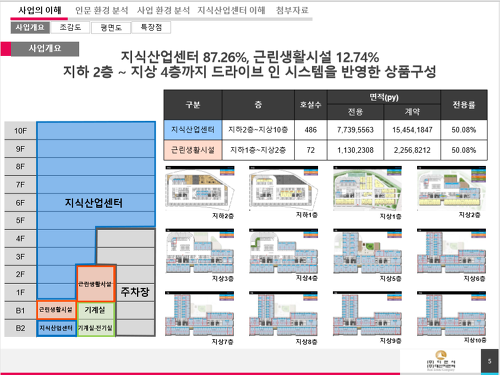The height and width of the screenshot is (375, 500).
Task: Select the 72 unit count cell
Action: pyautogui.click(x=311, y=150)
